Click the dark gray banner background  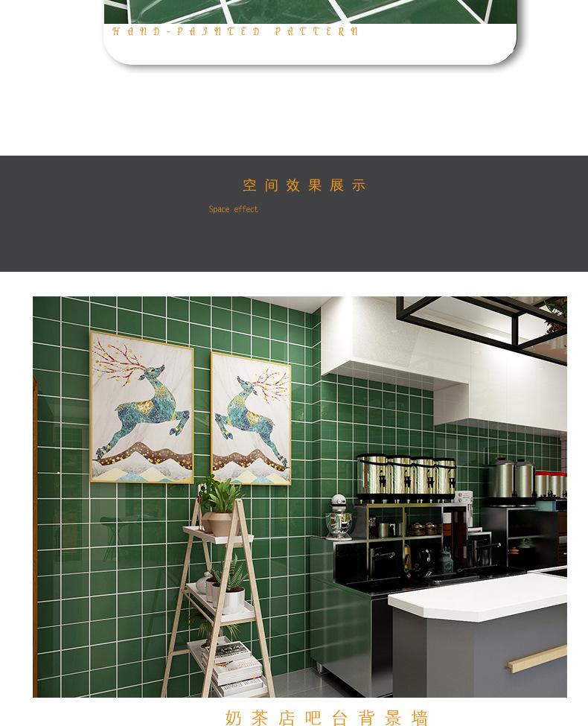pos(294,214)
